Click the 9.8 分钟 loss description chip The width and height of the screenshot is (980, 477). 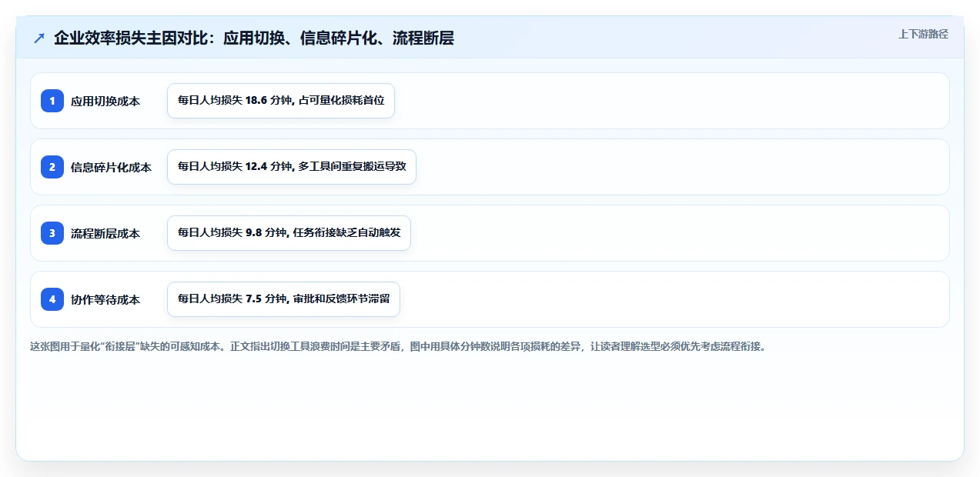coord(289,233)
